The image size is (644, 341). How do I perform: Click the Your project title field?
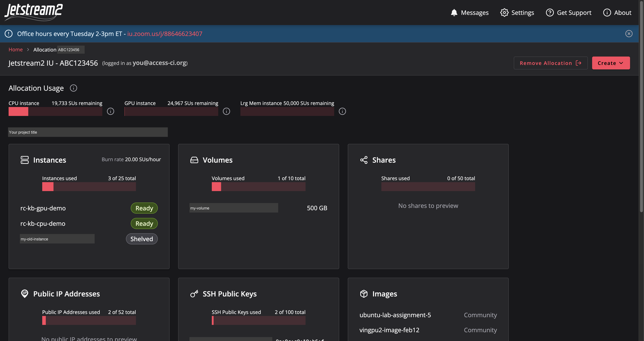point(88,132)
